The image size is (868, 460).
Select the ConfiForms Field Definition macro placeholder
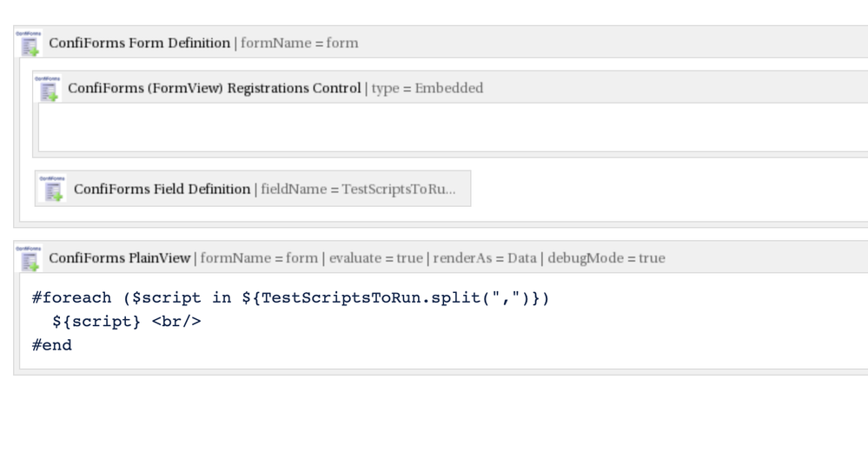pyautogui.click(x=253, y=189)
